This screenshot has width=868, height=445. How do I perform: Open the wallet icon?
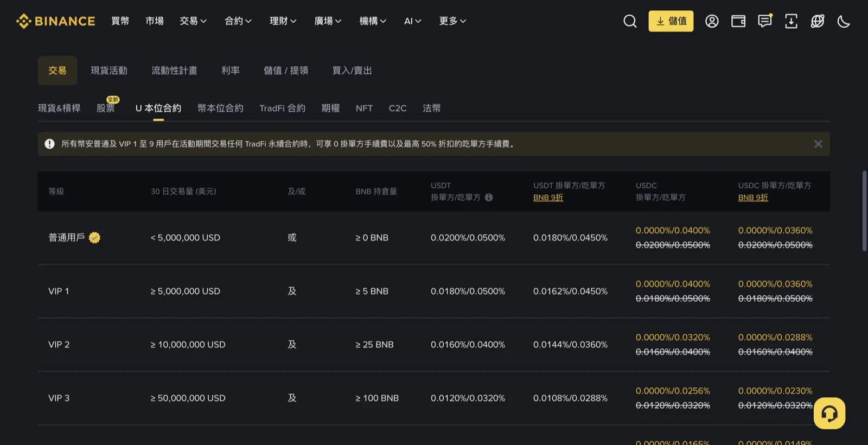pos(738,21)
